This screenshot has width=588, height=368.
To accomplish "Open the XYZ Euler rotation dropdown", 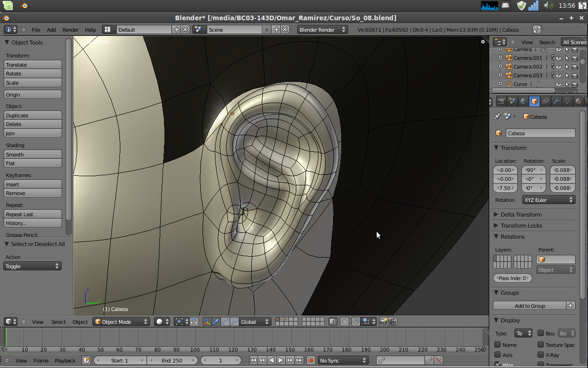I will pos(548,200).
